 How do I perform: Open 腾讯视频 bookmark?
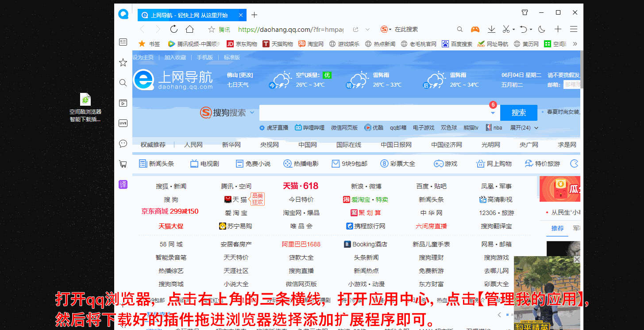(x=194, y=44)
